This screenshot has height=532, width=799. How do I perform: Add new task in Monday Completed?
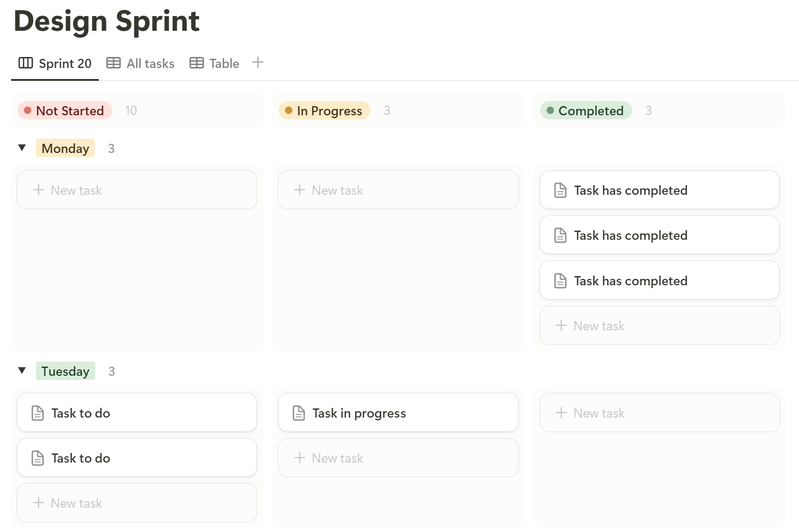pos(660,326)
